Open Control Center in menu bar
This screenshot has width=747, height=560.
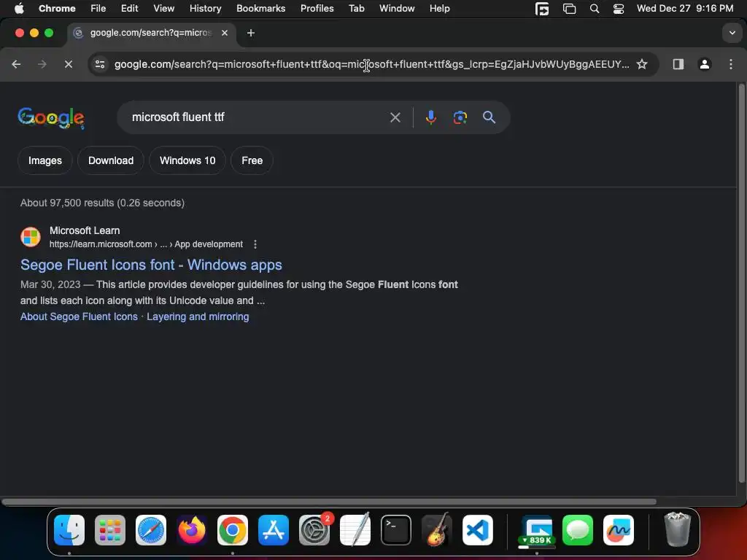point(619,9)
